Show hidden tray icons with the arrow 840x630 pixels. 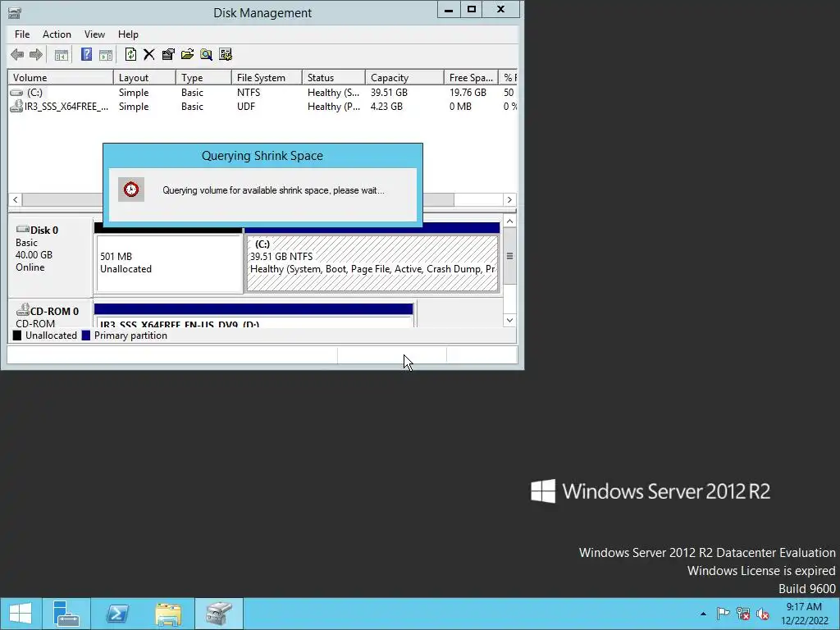tap(703, 614)
